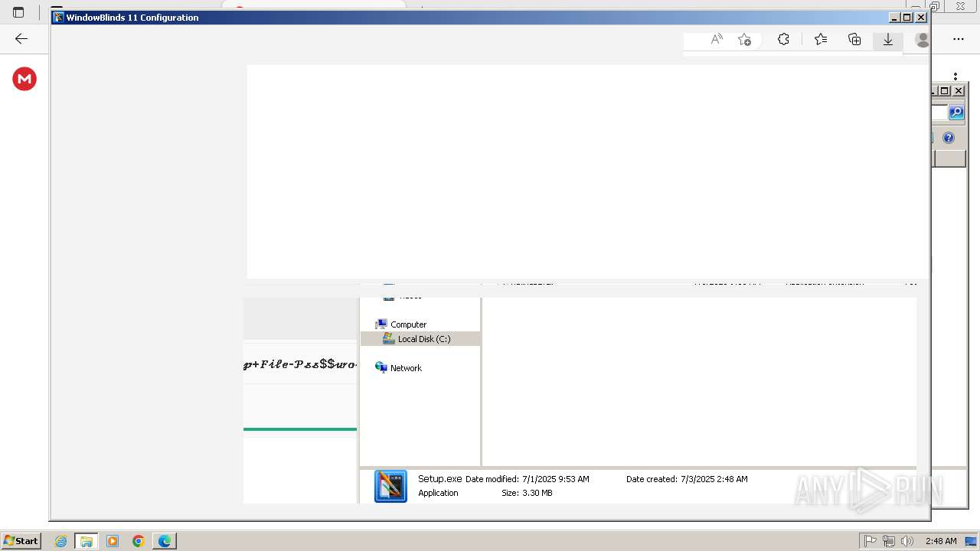Open network status tray icon
The image size is (980, 551).
(889, 541)
